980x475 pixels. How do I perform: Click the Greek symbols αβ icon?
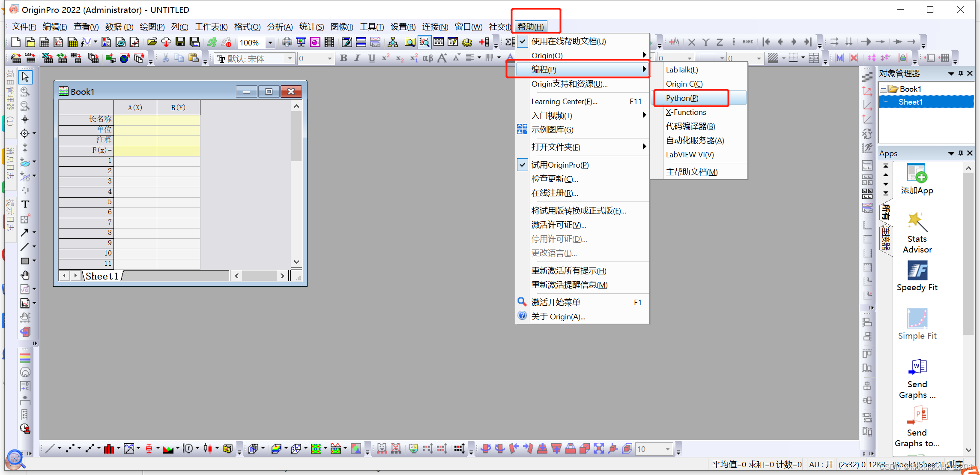(427, 58)
